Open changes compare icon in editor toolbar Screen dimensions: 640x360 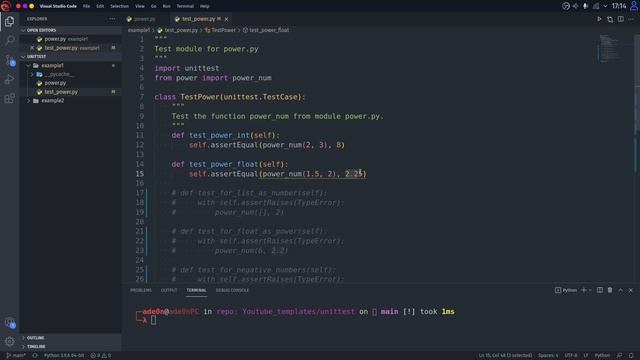click(x=610, y=19)
